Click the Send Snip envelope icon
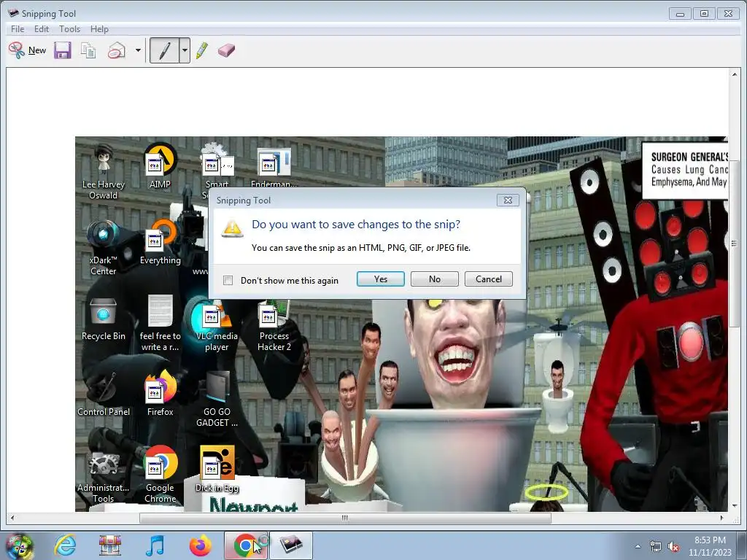 (x=116, y=50)
